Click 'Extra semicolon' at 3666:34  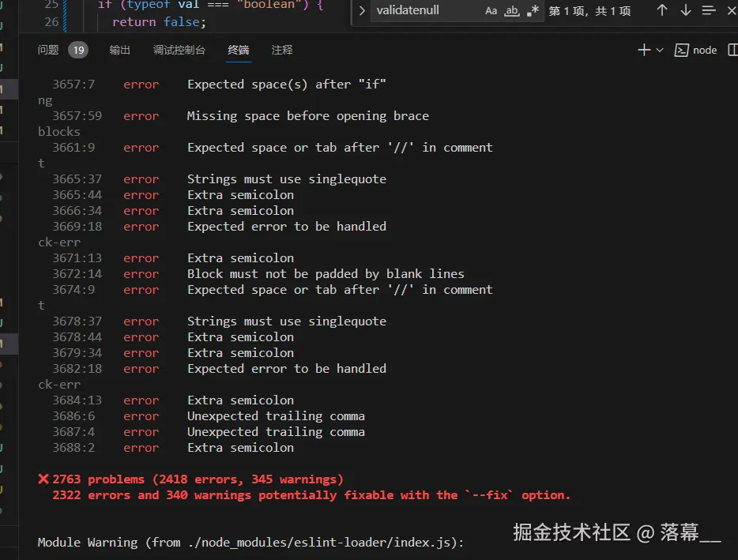240,210
